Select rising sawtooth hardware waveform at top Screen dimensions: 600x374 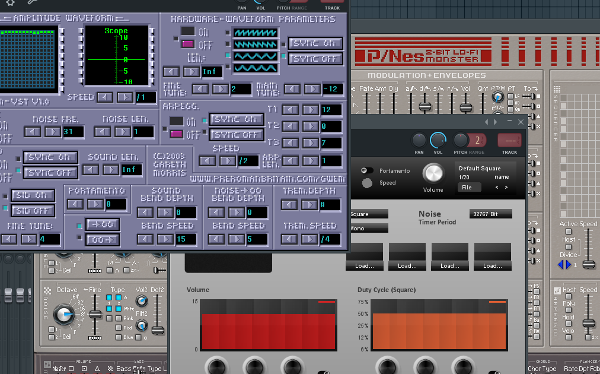(256, 33)
